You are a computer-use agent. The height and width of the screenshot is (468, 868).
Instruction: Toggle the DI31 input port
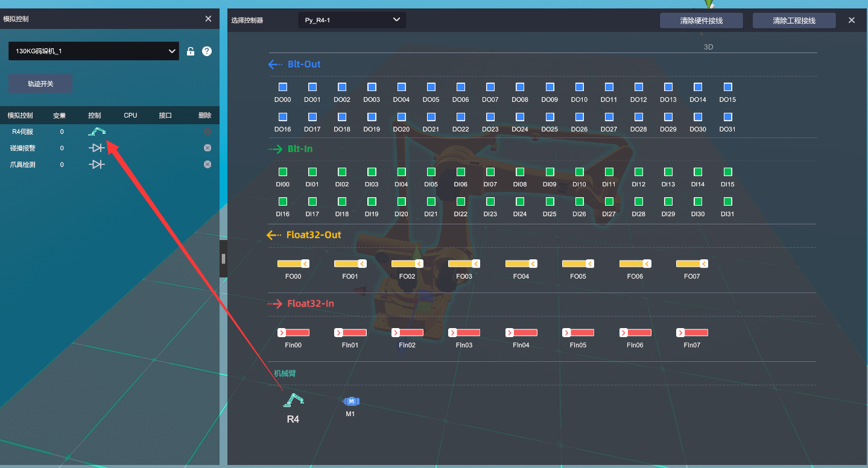[727, 201]
